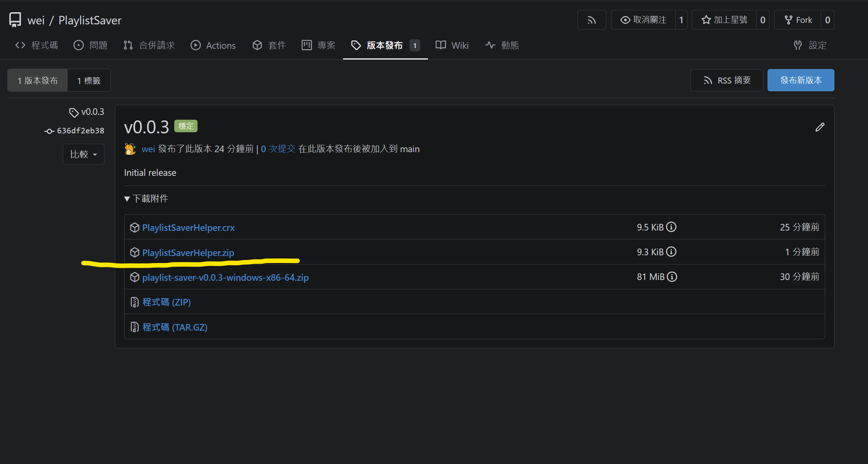868x464 pixels.
Task: Click the 9.3 KiB size text
Action: tap(650, 252)
